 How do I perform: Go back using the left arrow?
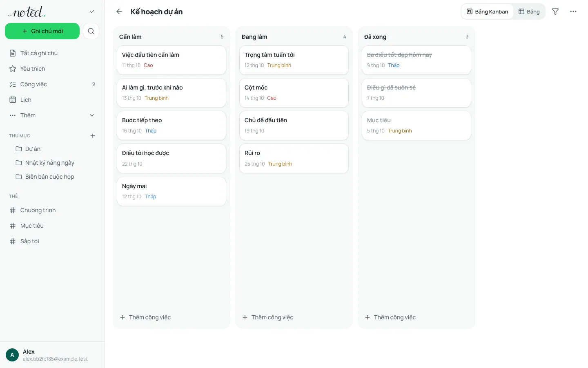119,11
